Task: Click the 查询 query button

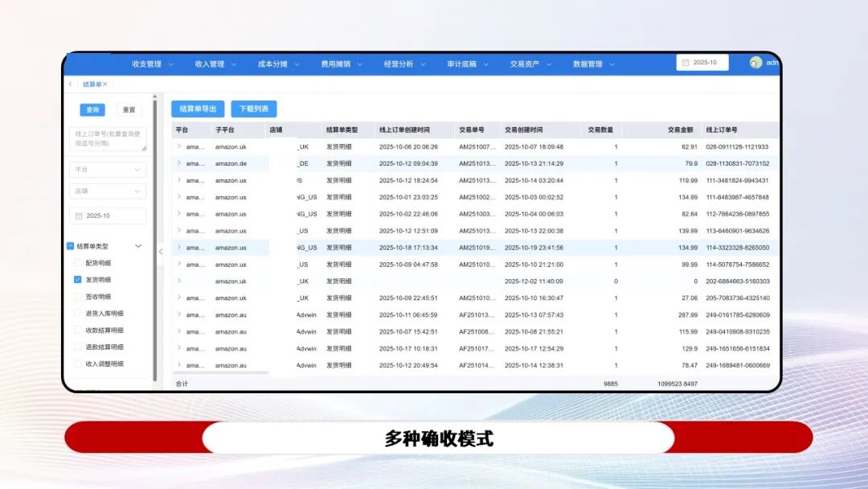Action: click(92, 109)
